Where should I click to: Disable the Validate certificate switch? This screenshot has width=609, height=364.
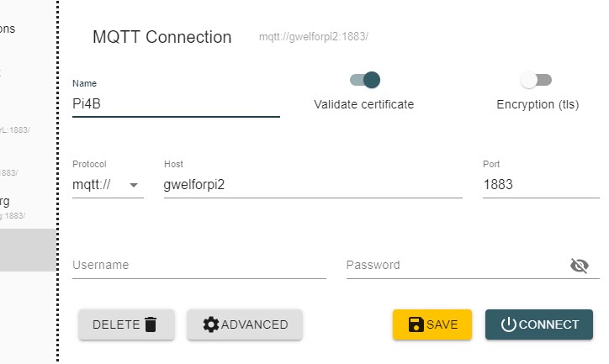pos(365,80)
